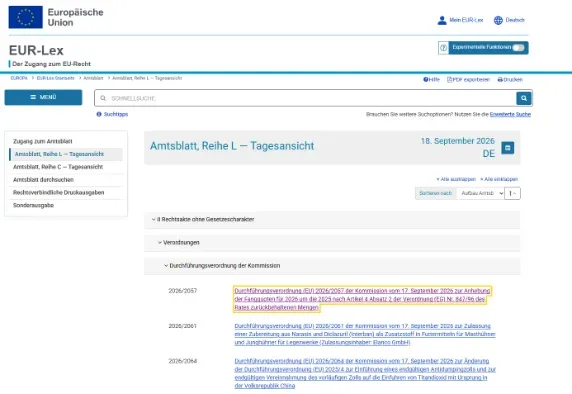
Task: Click Amtsblatt breadcrumb link
Action: pos(93,78)
